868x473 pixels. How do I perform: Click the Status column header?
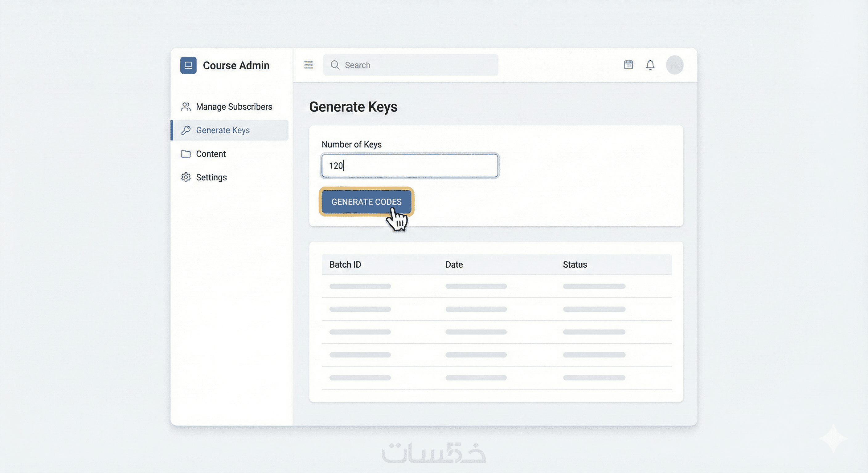tap(575, 265)
